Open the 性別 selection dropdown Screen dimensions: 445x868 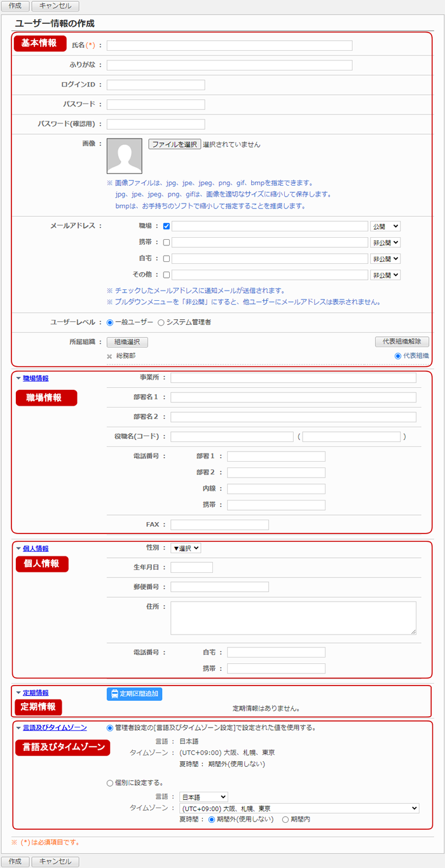(x=186, y=548)
